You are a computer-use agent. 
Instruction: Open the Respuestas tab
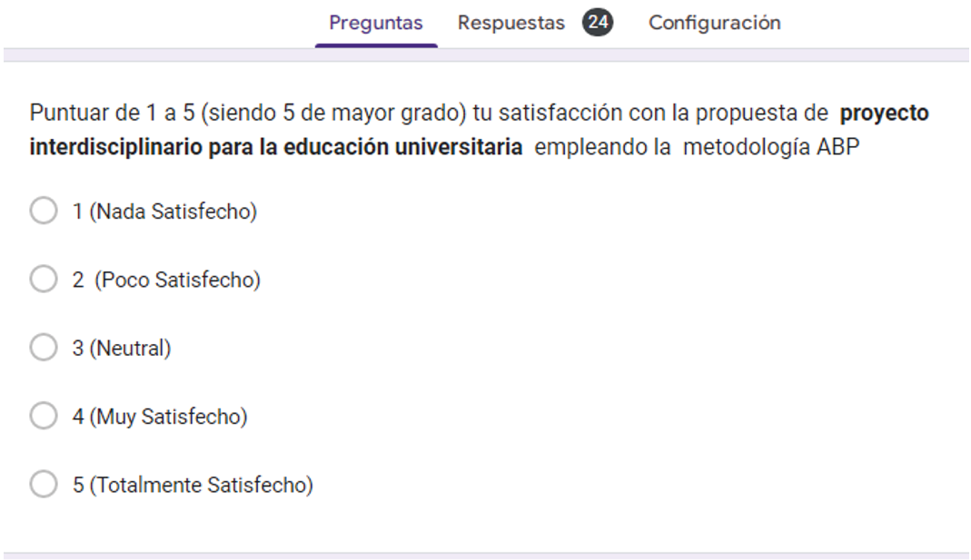pyautogui.click(x=510, y=23)
